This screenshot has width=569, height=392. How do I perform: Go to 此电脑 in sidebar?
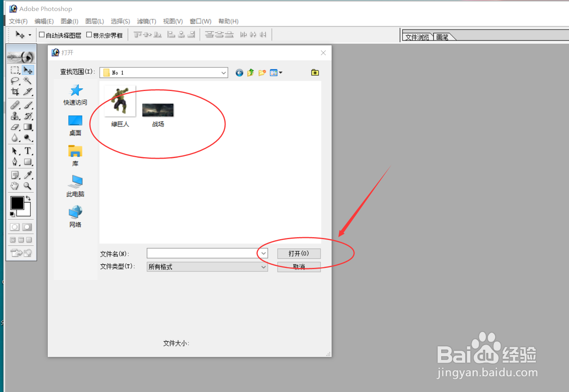75,186
